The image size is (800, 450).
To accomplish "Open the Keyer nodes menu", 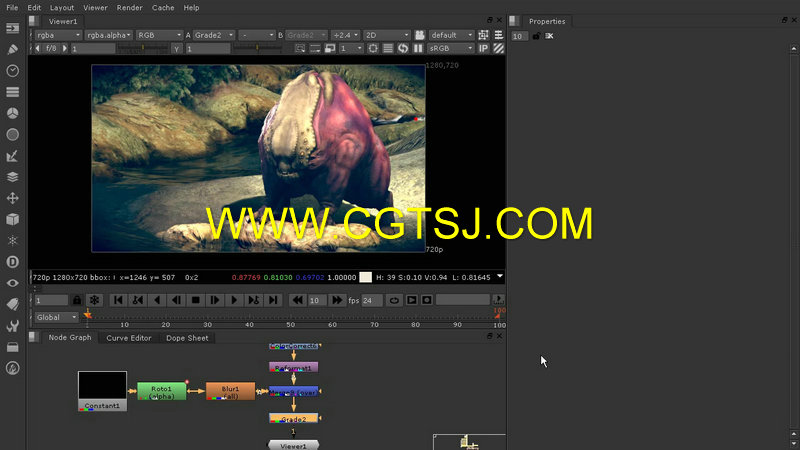I will click(x=12, y=156).
